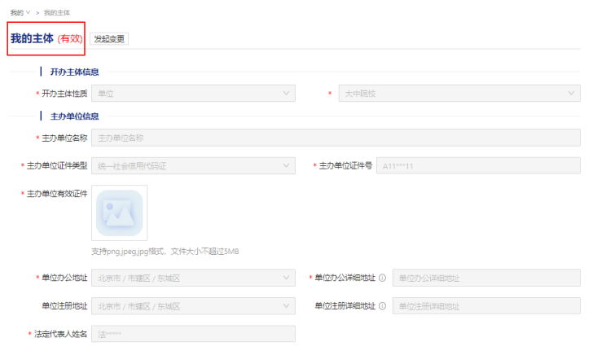Click the 主办单位证件号 input field

click(x=478, y=166)
